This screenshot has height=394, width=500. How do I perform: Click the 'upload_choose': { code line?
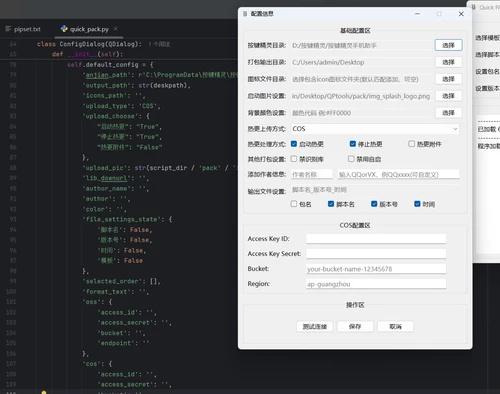tap(116, 116)
